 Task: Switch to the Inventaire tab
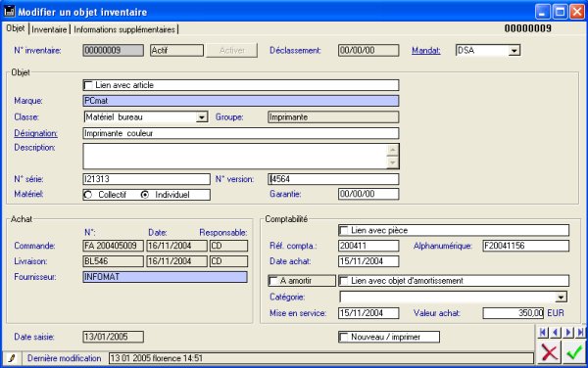coord(49,29)
